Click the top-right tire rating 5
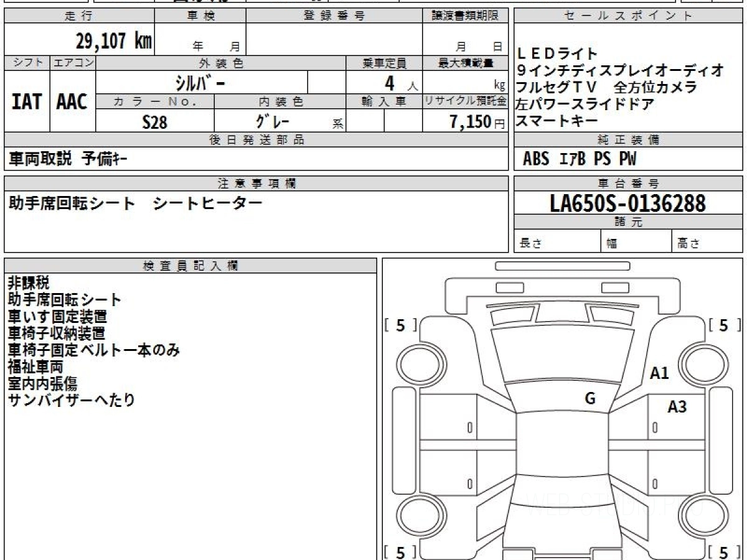Image resolution: width=747 pixels, height=560 pixels. pyautogui.click(x=724, y=325)
